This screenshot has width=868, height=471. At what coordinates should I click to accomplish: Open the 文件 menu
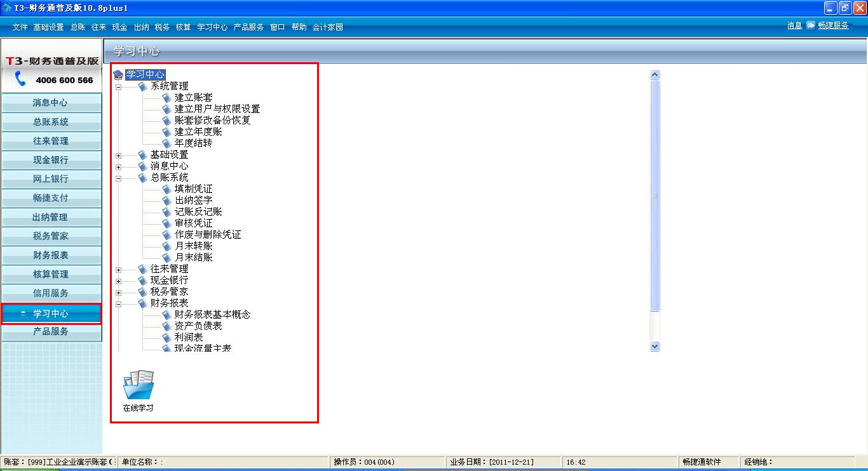tap(20, 27)
